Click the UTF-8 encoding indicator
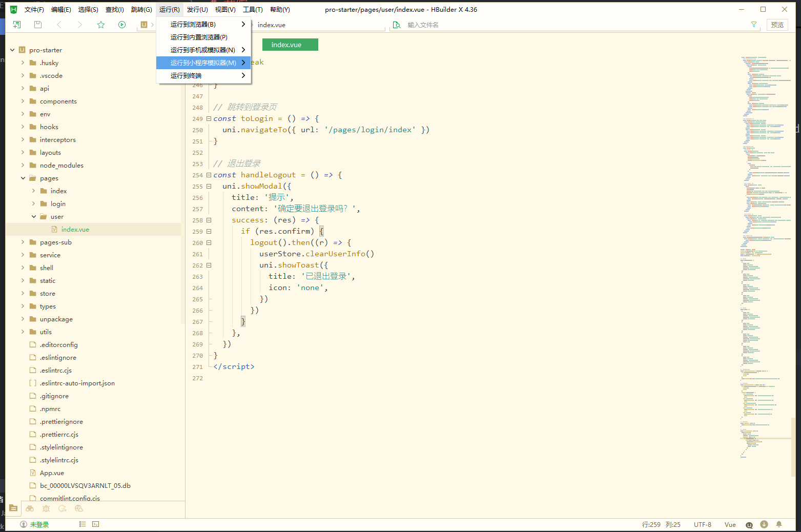 [x=703, y=524]
